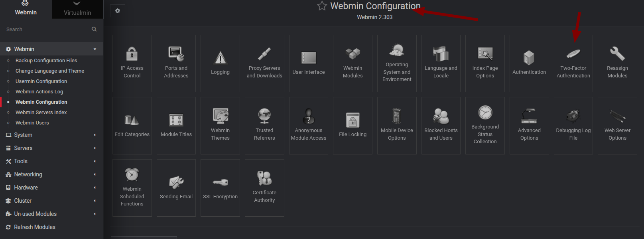Open Debugging Log File settings

pyautogui.click(x=573, y=126)
